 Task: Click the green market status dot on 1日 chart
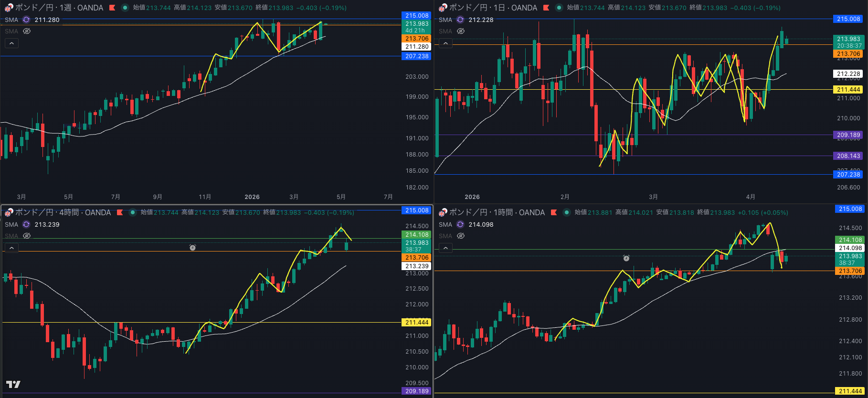pos(559,8)
